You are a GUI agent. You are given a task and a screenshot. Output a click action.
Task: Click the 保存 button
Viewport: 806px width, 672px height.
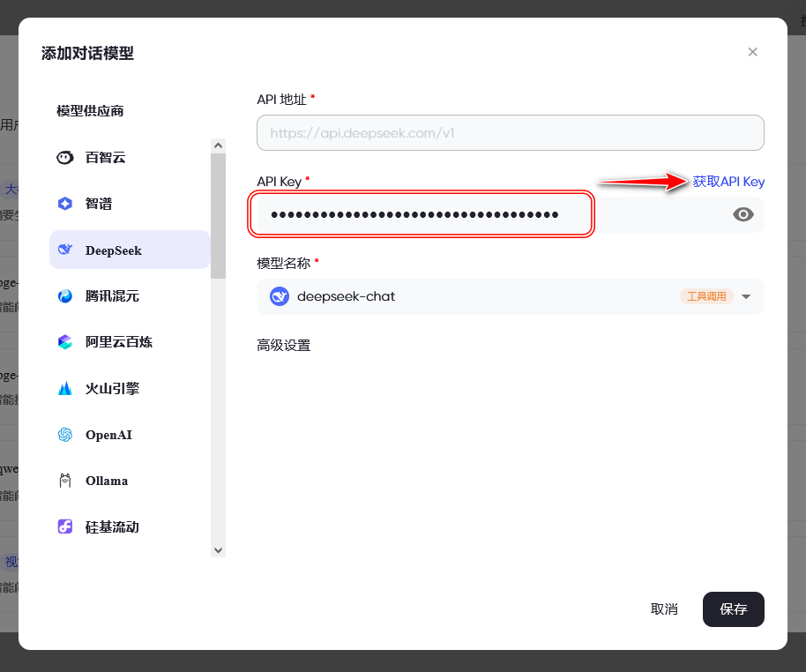[734, 609]
